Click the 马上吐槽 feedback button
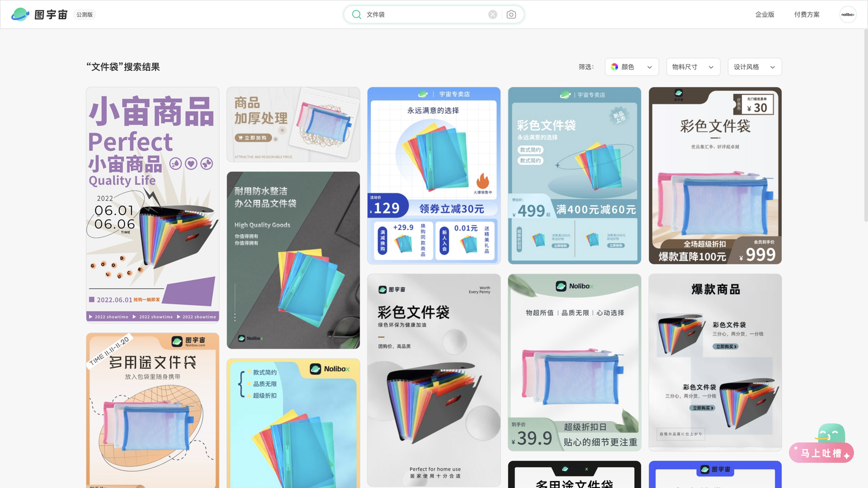Image resolution: width=868 pixels, height=488 pixels. (x=822, y=453)
